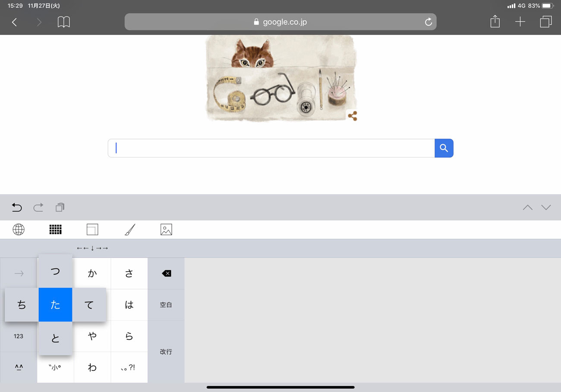This screenshot has height=392, width=561.
Task: Click the blue magnifier search button
Action: pos(444,148)
